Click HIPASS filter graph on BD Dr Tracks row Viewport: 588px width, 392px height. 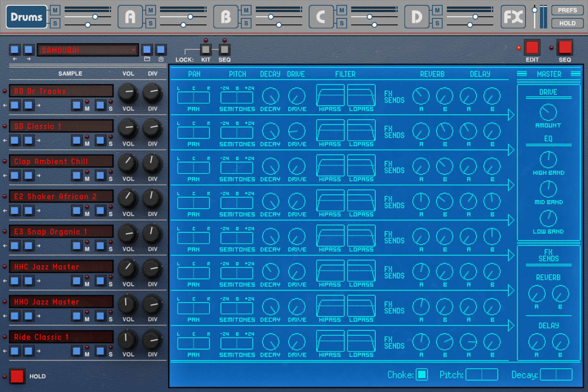click(x=330, y=95)
